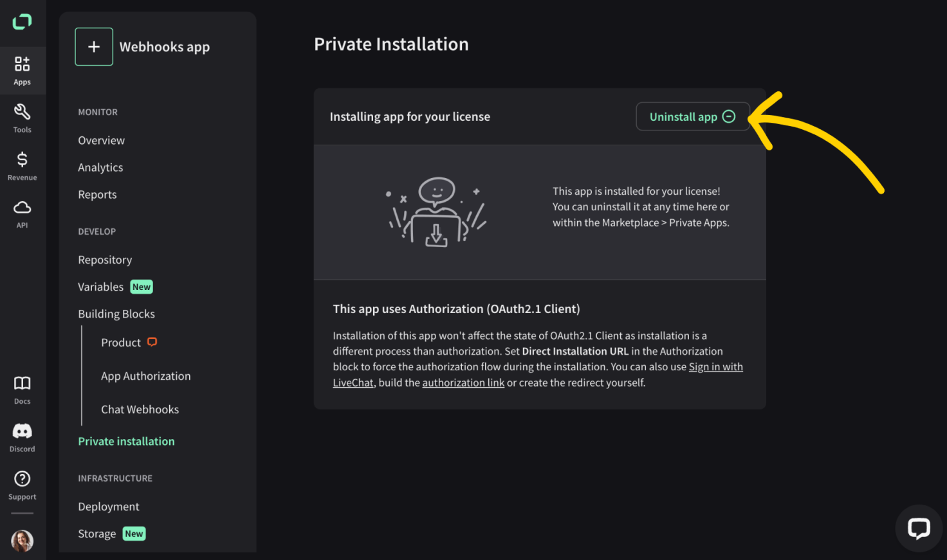Open the Sign in with LiveChat link
The image size is (947, 560).
538,375
